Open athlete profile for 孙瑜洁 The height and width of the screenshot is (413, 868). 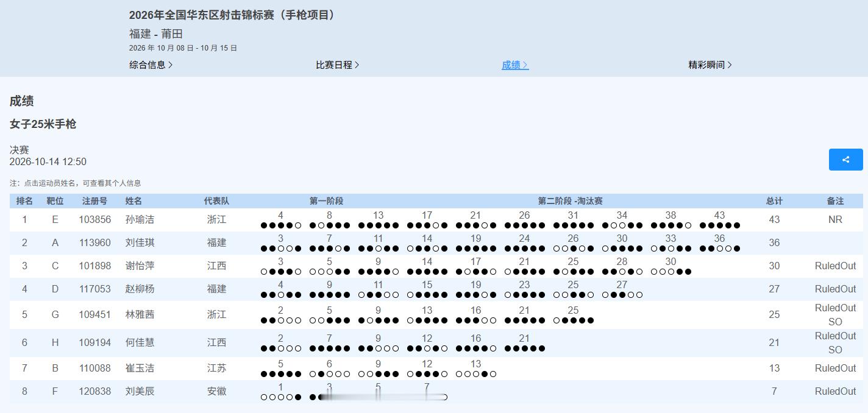[x=140, y=219]
